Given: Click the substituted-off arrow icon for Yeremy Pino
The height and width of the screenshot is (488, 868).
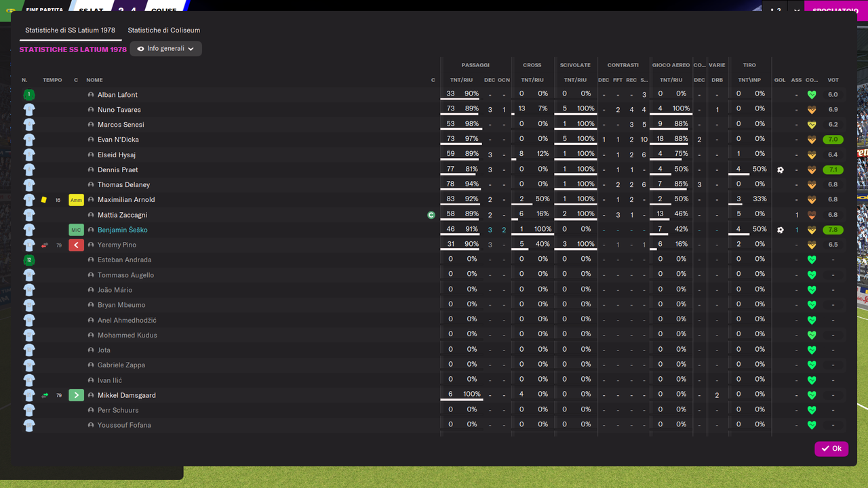Looking at the screenshot, I should [45, 245].
